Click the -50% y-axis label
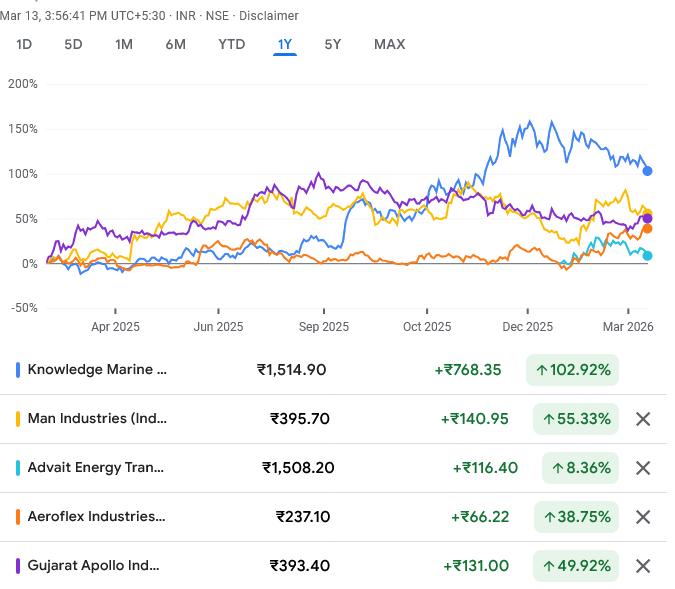 pos(24,308)
